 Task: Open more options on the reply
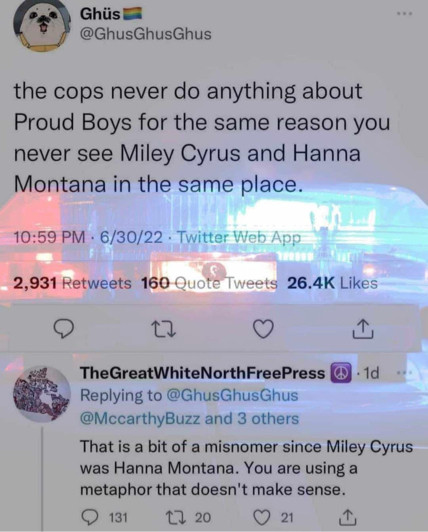click(403, 373)
